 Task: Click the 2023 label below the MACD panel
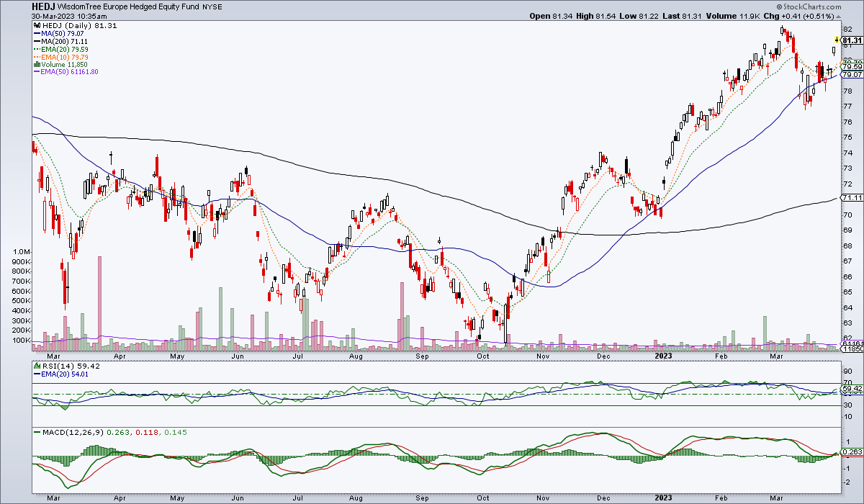coord(665,498)
